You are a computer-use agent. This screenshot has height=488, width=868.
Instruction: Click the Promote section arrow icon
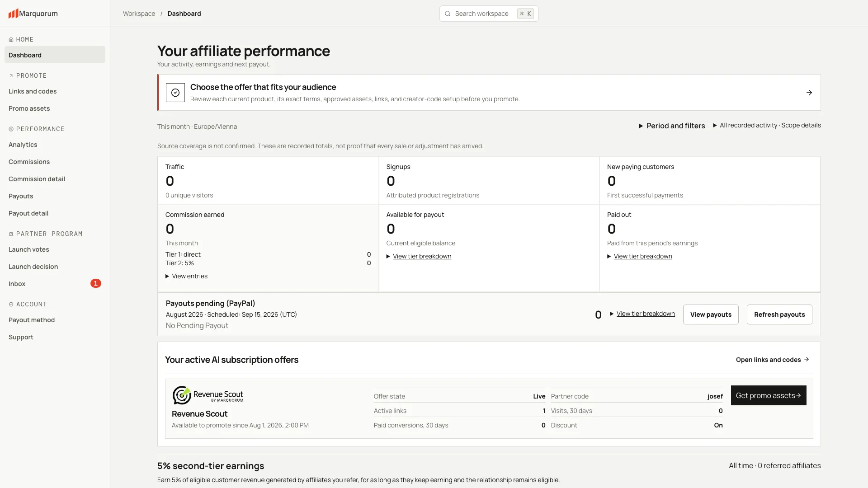pos(11,76)
